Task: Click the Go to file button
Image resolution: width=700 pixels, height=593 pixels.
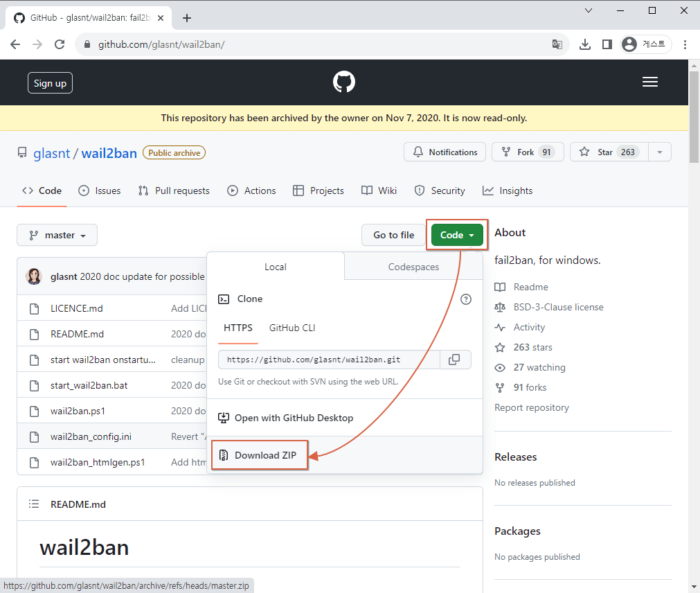Action: pyautogui.click(x=393, y=236)
